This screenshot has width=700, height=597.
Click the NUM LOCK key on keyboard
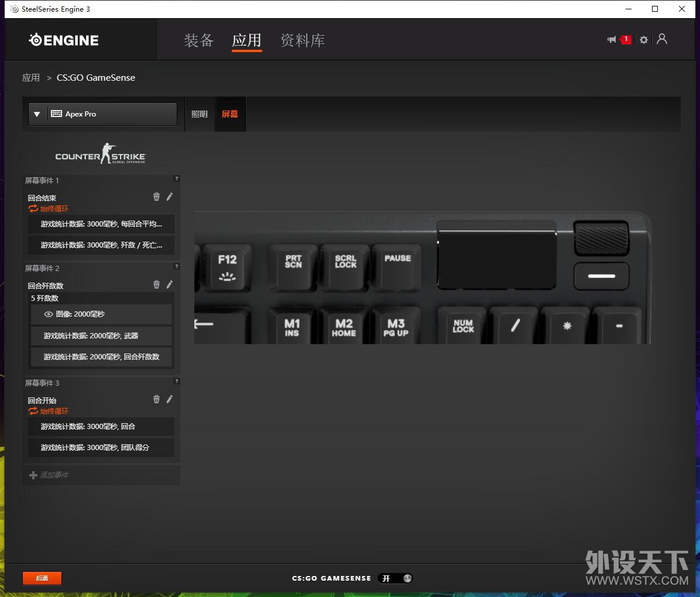pyautogui.click(x=463, y=325)
